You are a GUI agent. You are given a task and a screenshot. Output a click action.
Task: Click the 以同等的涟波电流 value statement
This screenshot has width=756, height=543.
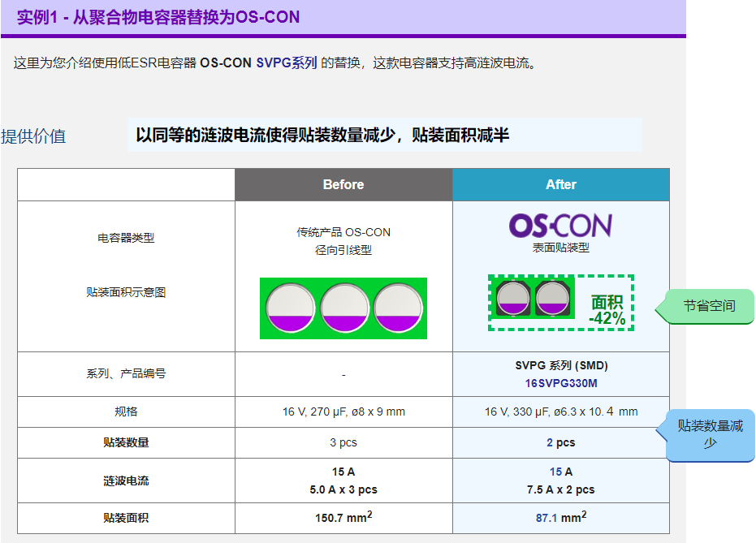322,135
